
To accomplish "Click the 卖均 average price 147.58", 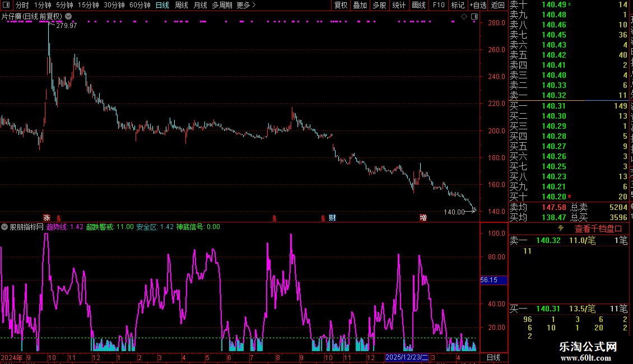I will click(x=554, y=207).
